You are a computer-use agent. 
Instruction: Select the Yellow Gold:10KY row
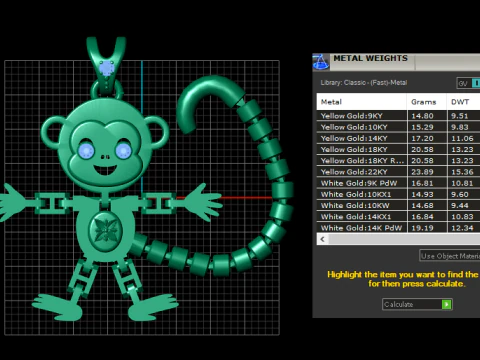398,127
